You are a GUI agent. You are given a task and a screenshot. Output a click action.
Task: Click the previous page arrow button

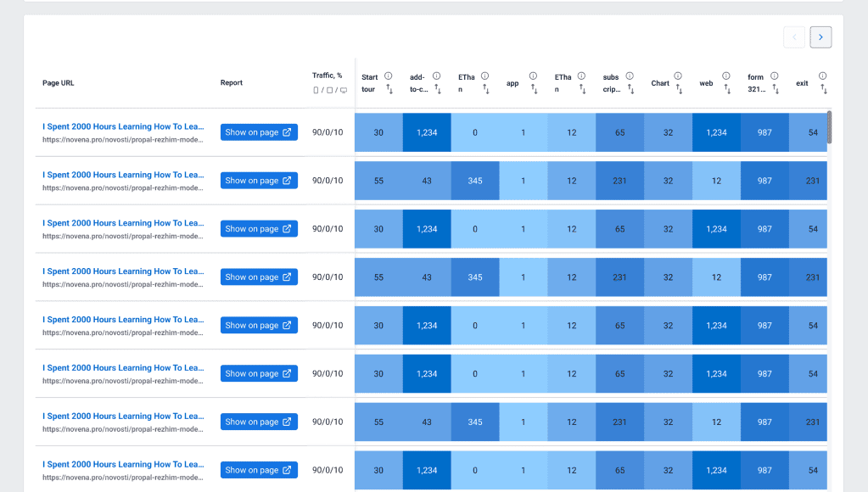click(x=793, y=36)
